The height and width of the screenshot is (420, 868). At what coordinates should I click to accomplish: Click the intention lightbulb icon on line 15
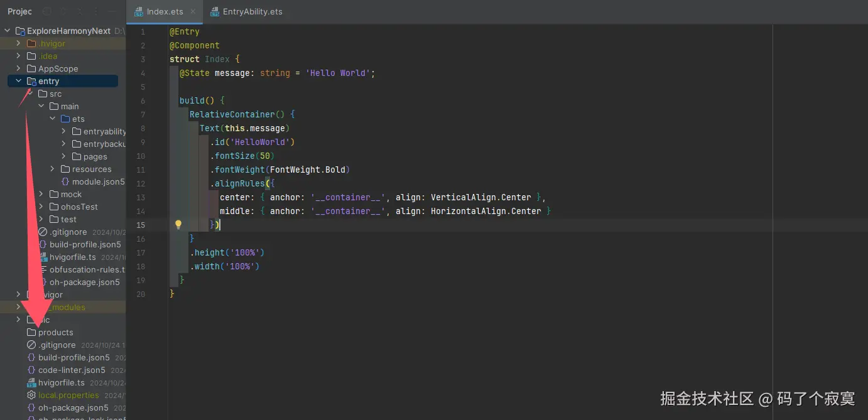pos(178,225)
